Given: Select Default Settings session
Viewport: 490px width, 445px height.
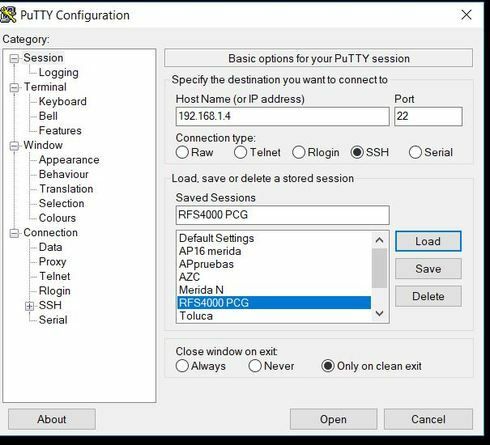Looking at the screenshot, I should [x=274, y=238].
